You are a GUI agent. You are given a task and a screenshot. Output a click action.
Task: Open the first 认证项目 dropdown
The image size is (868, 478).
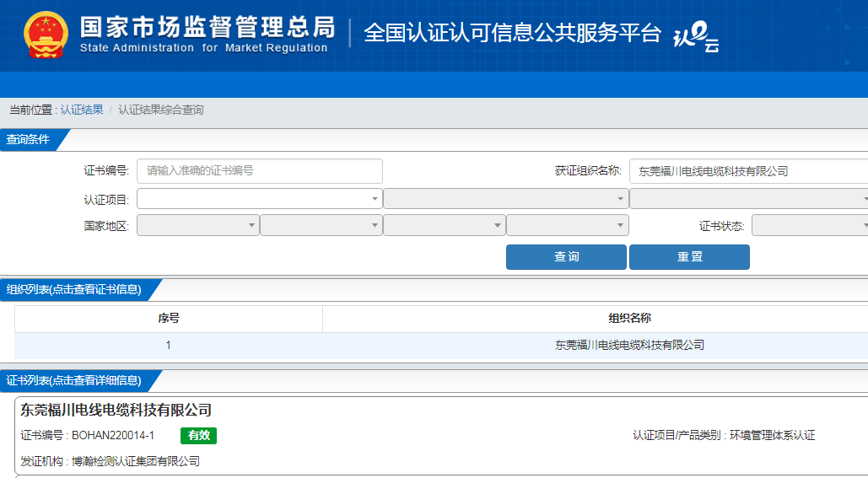pos(260,199)
